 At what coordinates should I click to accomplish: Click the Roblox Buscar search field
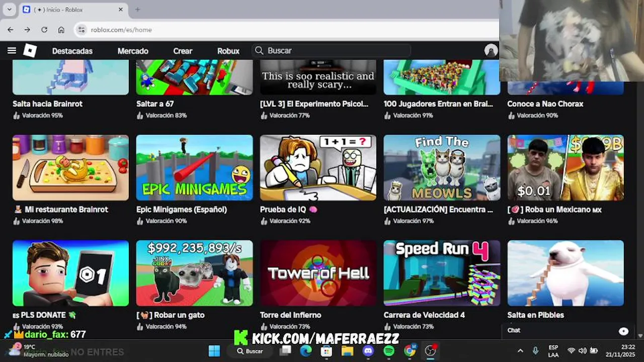(332, 51)
